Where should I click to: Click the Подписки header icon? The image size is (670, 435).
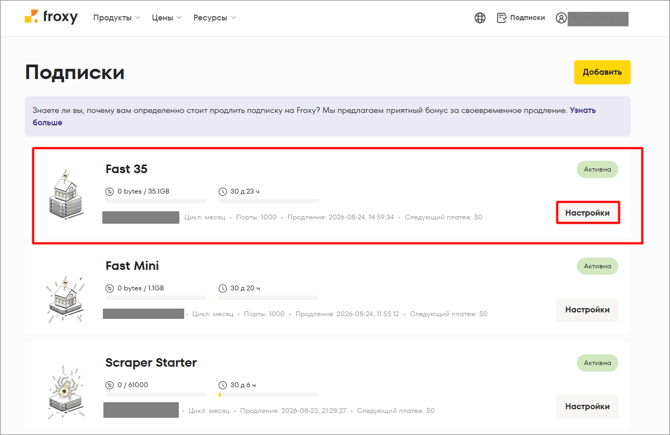tap(502, 18)
